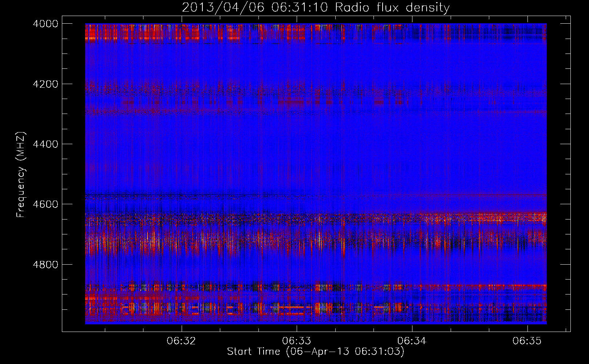Click the plot title '2013/04/06 06:31:10 Radio flux density'
The image size is (589, 364).
(316, 7)
